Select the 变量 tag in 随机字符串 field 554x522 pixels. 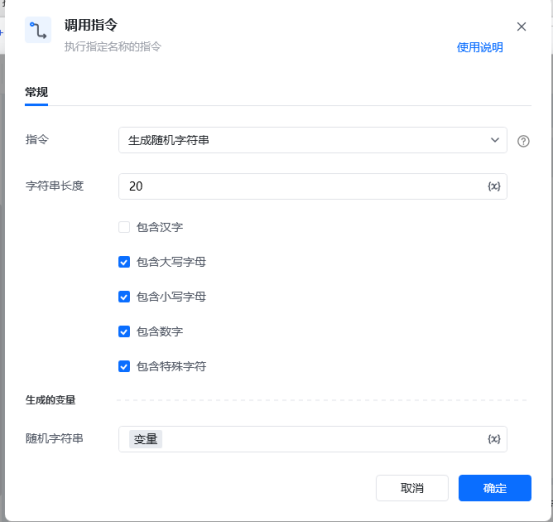[146, 439]
